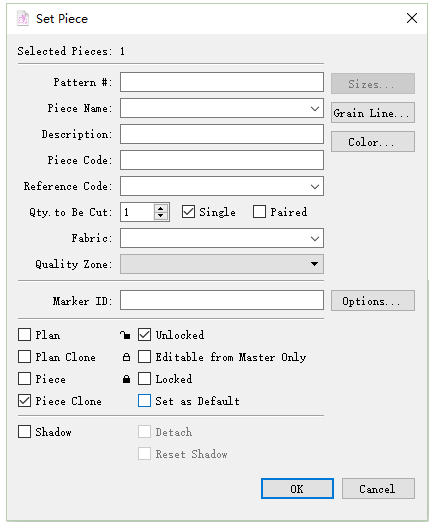Decrease Qty. to Be Cut with down arrow

coord(161,216)
